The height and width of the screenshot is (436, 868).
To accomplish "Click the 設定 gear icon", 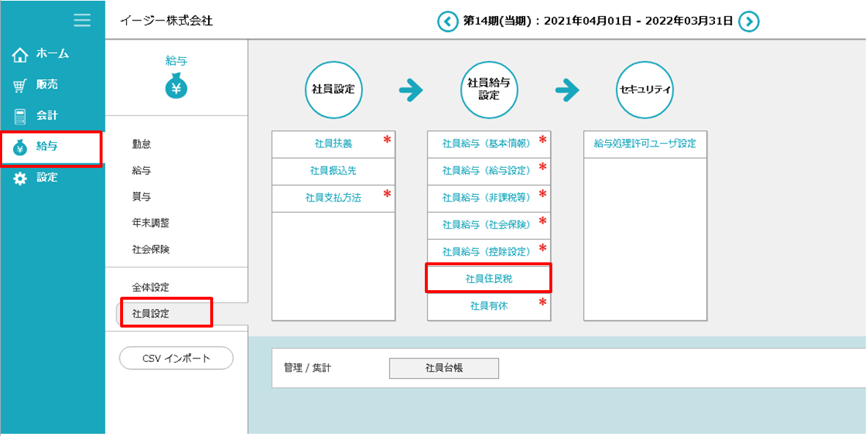I will coord(20,178).
